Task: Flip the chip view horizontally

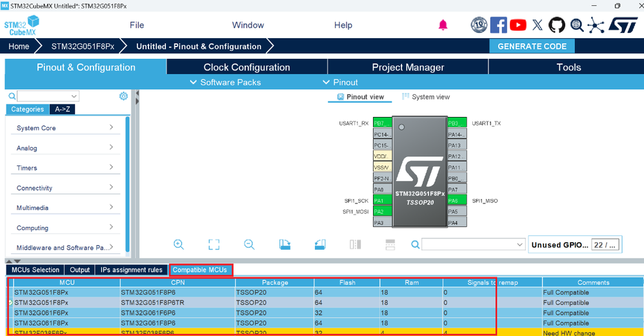Action: pos(356,244)
